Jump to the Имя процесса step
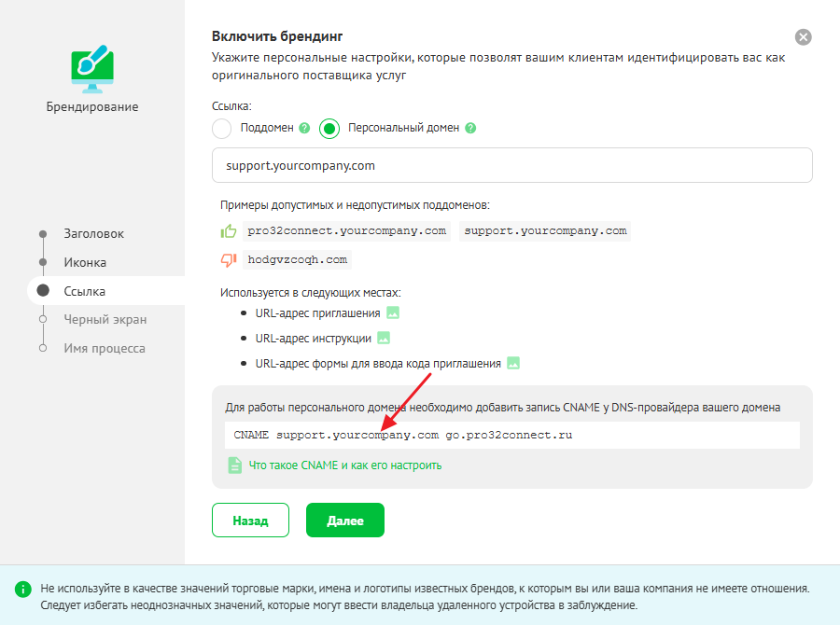 [x=104, y=348]
